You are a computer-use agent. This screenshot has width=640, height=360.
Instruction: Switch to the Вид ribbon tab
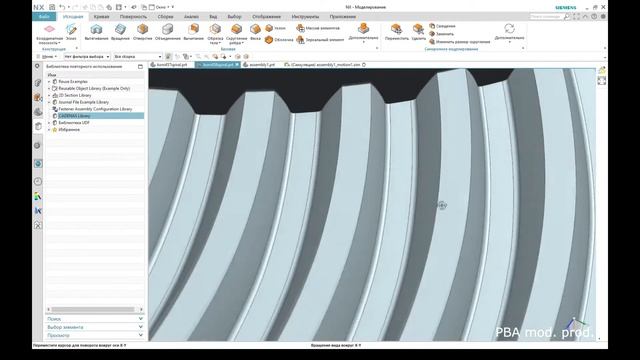click(x=213, y=17)
